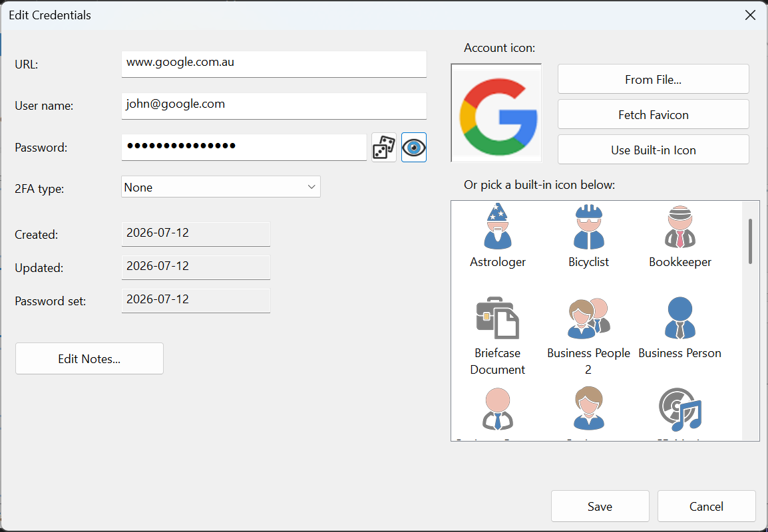This screenshot has height=532, width=768.
Task: Choose the Business People 2 icon
Action: point(589,318)
